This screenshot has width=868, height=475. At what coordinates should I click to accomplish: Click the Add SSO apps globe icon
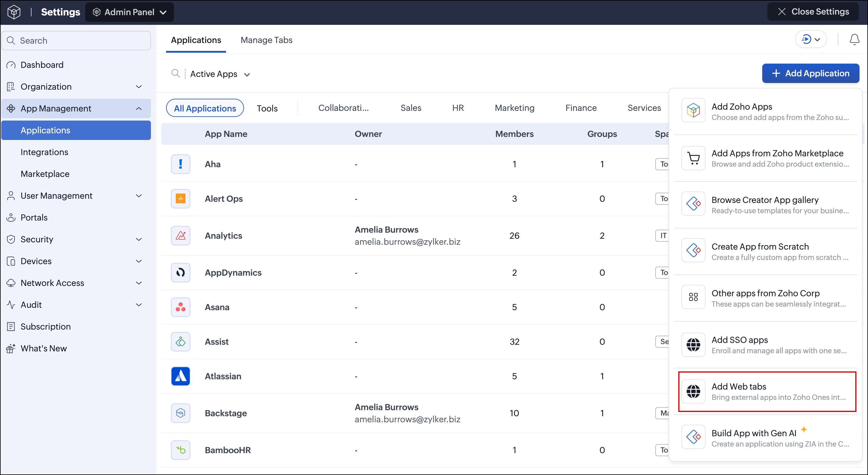pos(693,345)
